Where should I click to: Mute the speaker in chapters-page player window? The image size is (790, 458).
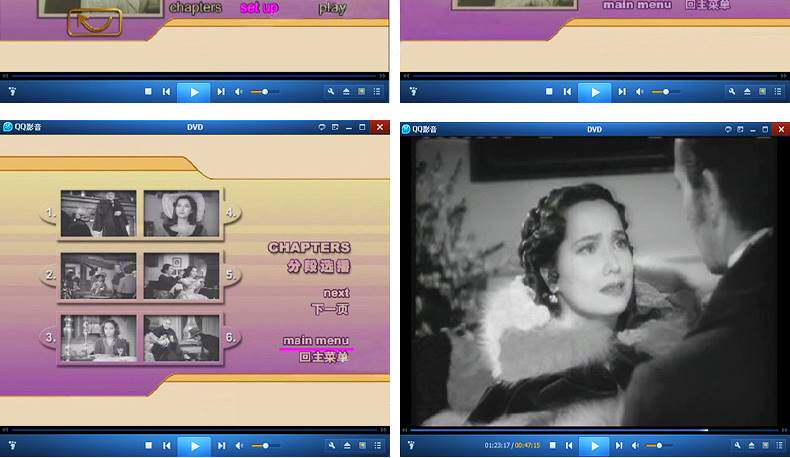coord(239,445)
